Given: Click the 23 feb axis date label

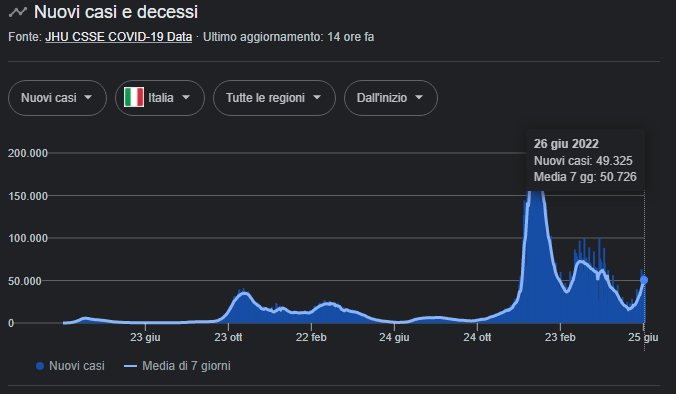Looking at the screenshot, I should tap(560, 337).
